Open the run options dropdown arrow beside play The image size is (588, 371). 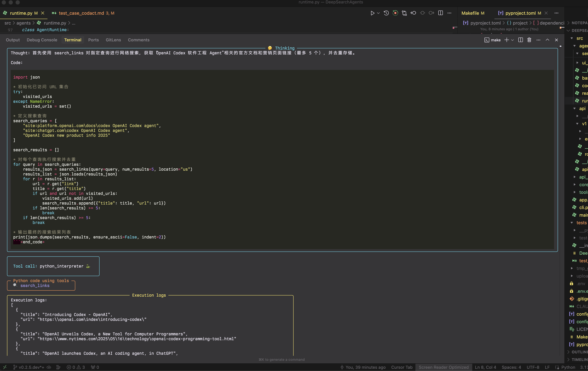point(378,13)
